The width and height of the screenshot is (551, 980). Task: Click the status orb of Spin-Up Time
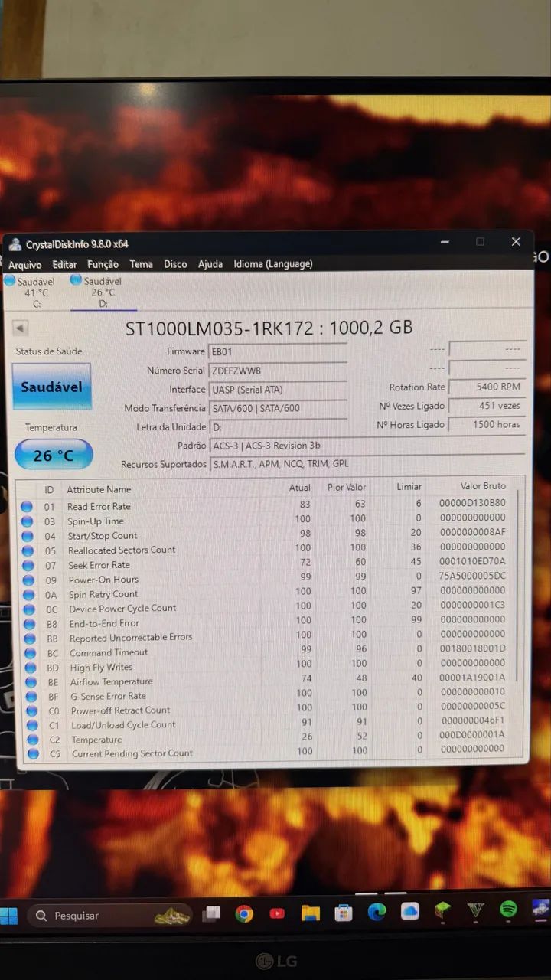coord(27,521)
